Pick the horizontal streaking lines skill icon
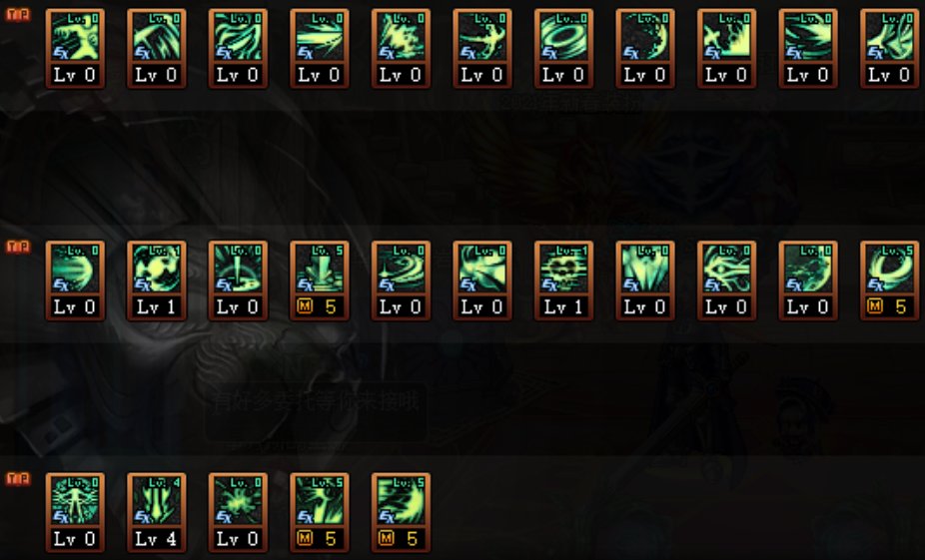The width and height of the screenshot is (925, 560). point(319,37)
